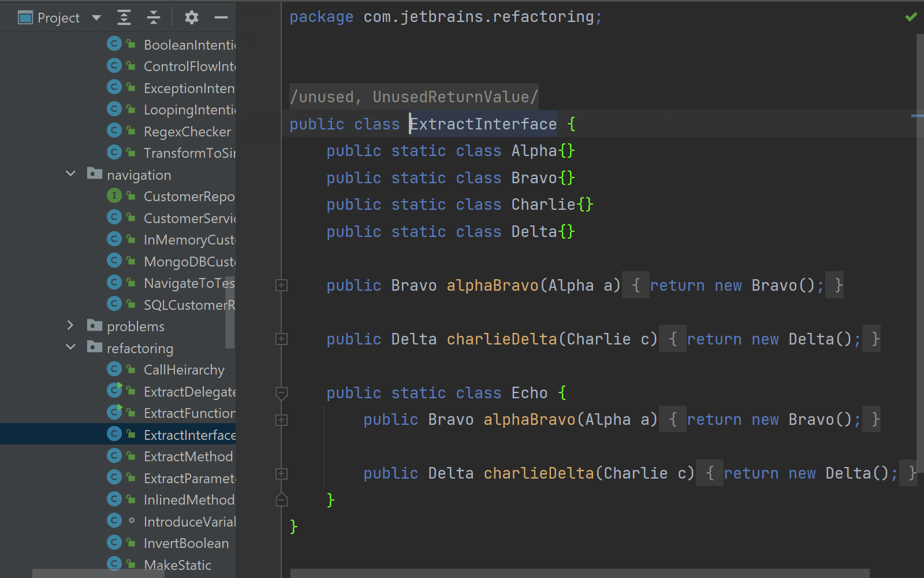The height and width of the screenshot is (578, 924).
Task: Click the ExtractInterface class name in code
Action: 483,124
